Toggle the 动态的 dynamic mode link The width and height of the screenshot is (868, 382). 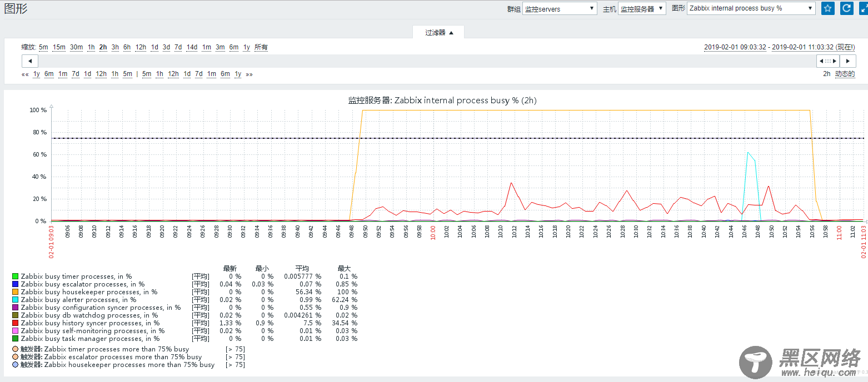coord(845,74)
